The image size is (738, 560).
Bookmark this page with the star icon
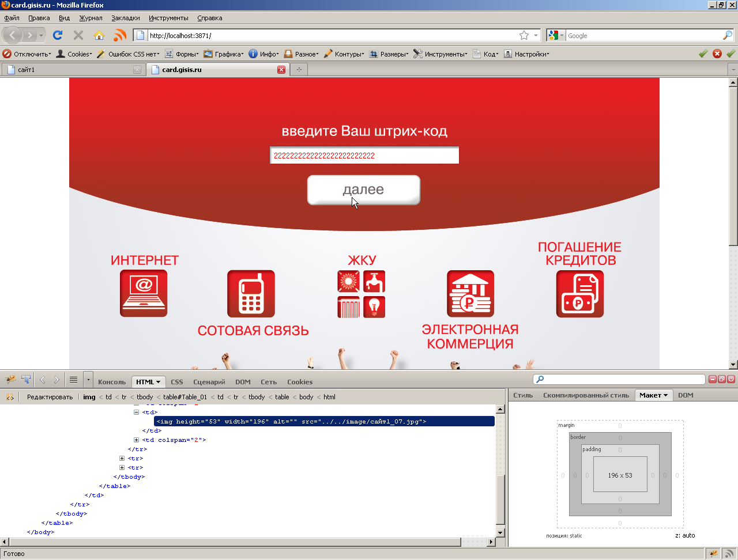click(524, 35)
